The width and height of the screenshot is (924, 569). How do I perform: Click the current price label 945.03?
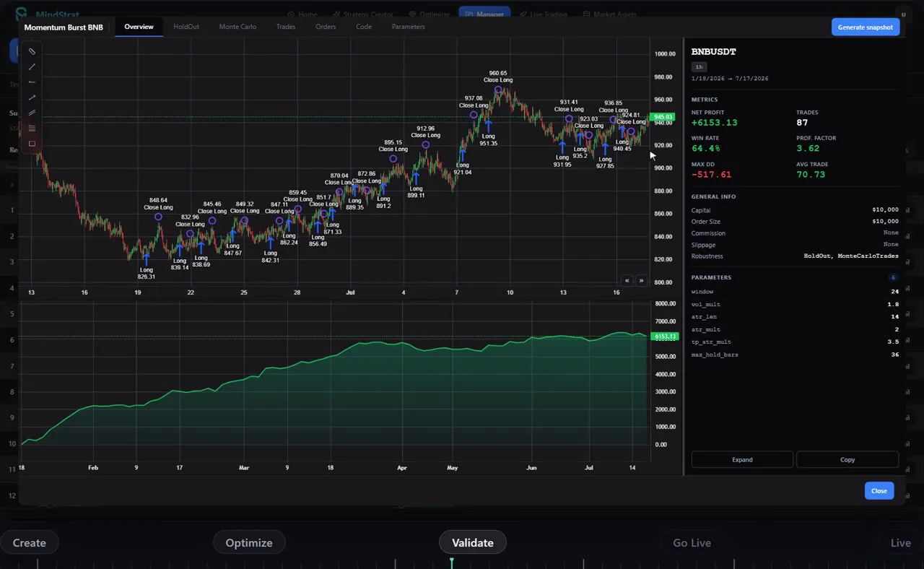coord(663,117)
